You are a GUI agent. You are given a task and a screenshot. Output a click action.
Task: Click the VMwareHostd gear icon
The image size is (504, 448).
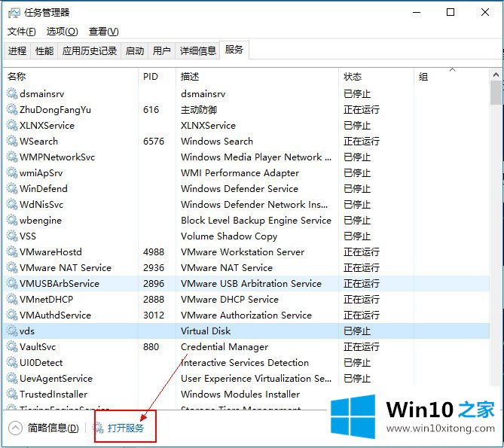[12, 251]
